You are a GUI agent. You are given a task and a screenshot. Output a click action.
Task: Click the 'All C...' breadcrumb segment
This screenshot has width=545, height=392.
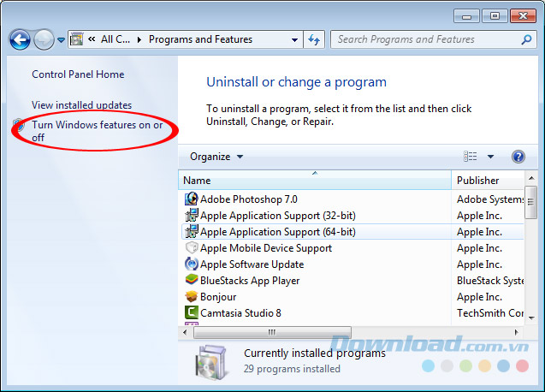[116, 39]
